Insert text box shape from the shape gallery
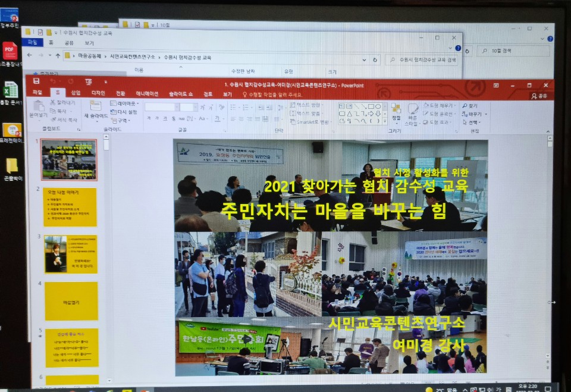Image resolution: width=571 pixels, height=392 pixels. 341,106
